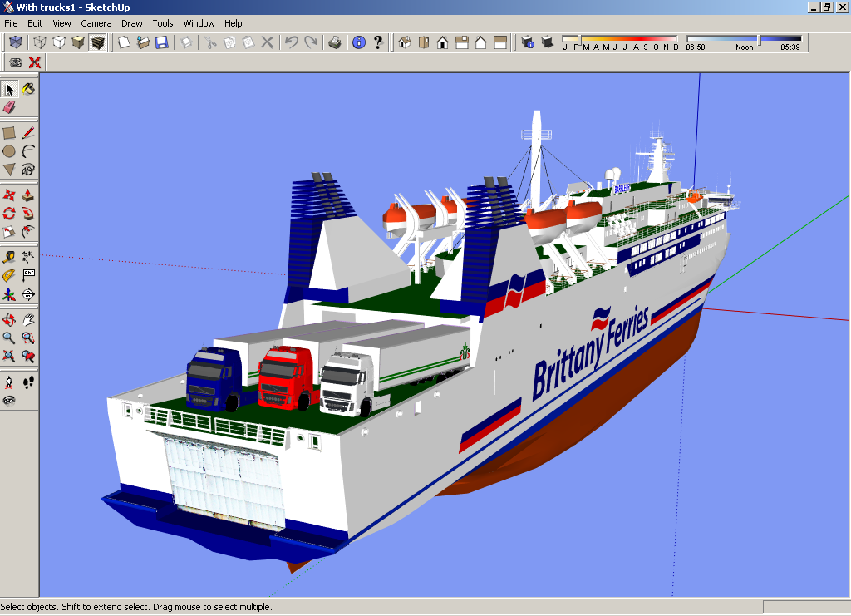Choose the Rectangle drawing tool
851x616 pixels.
[9, 132]
